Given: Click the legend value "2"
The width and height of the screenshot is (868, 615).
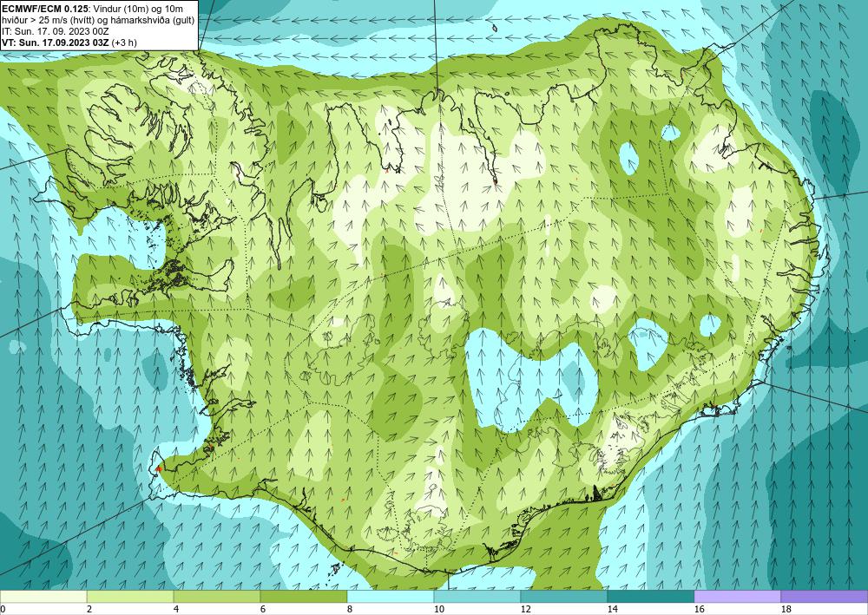Looking at the screenshot, I should tap(89, 609).
